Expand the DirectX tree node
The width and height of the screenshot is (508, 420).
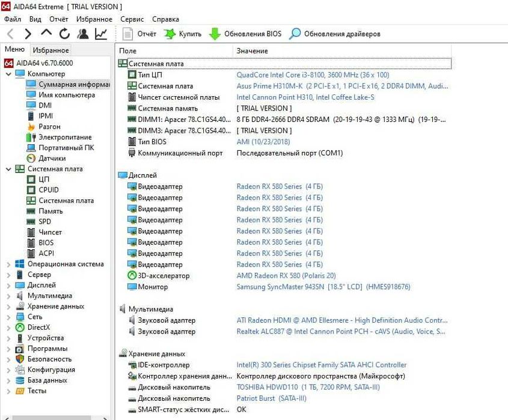tap(8, 327)
